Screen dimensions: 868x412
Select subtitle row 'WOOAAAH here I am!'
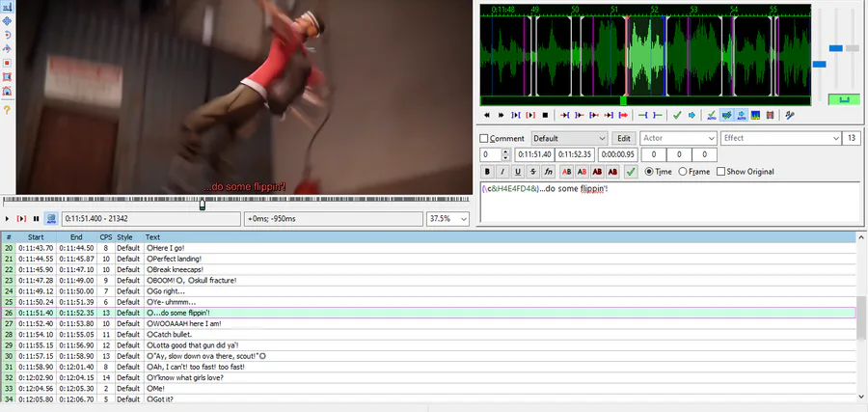click(429, 323)
